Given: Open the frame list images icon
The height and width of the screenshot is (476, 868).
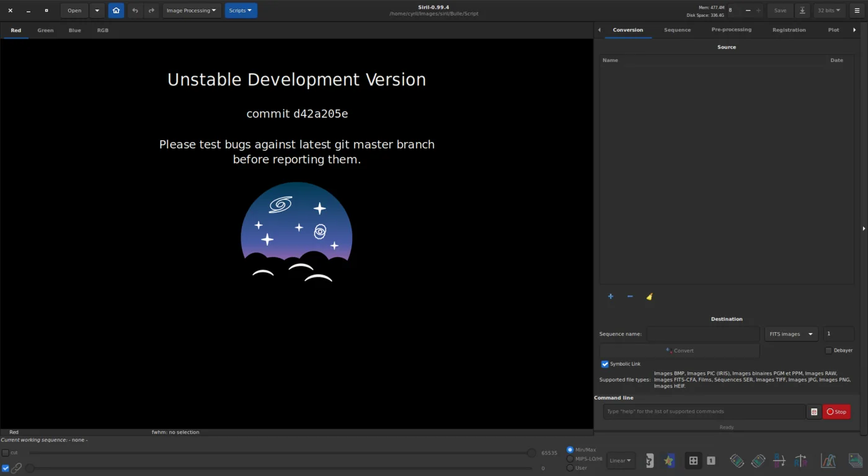Looking at the screenshot, I should [856, 460].
